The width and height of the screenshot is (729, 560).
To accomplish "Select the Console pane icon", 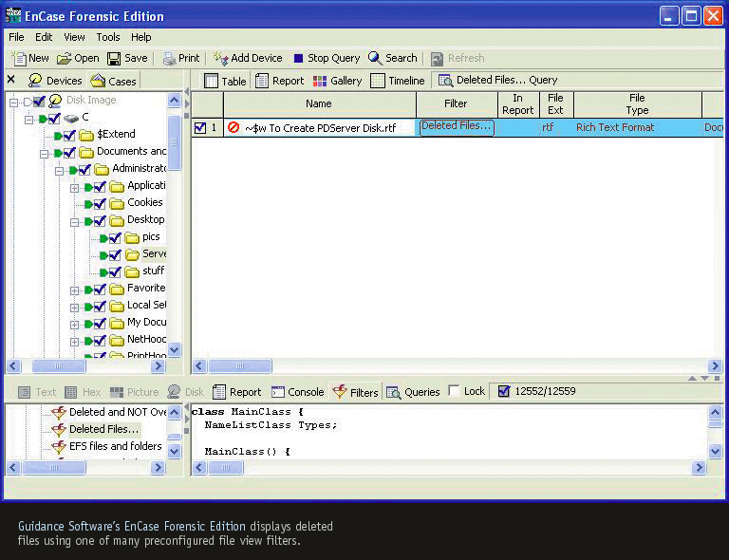I will pos(278,392).
